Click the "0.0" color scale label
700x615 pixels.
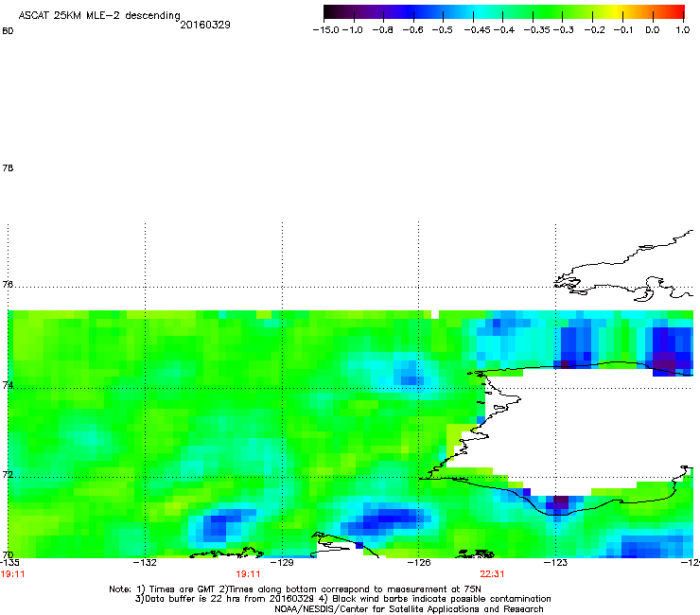coord(653,30)
